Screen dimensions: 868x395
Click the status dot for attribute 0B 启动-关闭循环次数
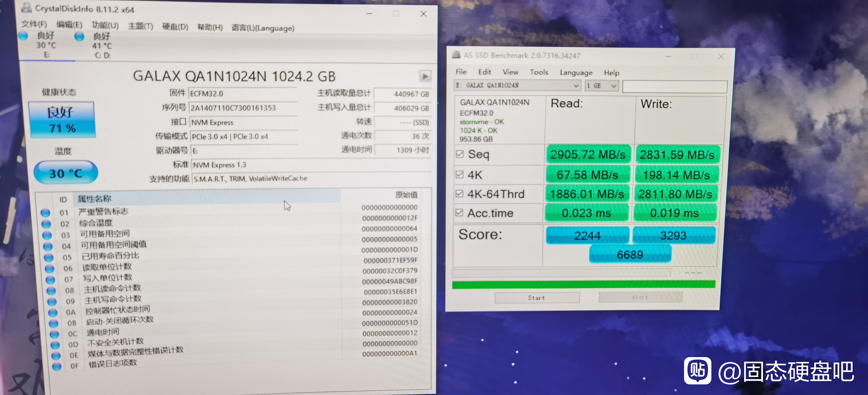pyautogui.click(x=54, y=324)
